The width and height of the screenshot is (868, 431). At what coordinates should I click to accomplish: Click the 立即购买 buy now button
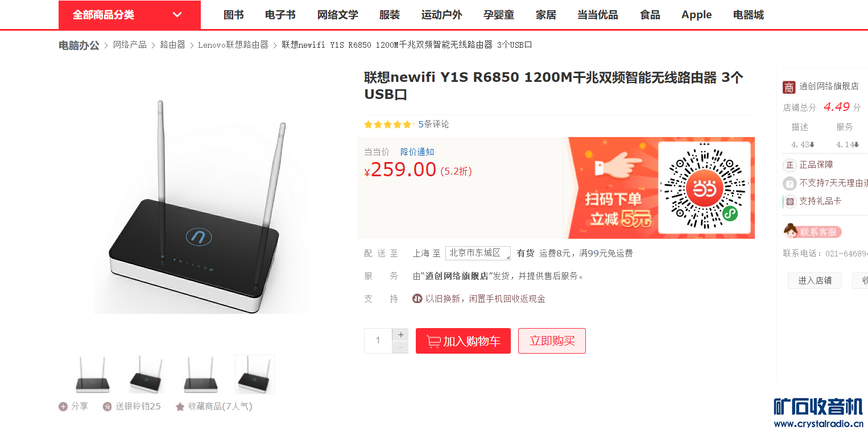click(552, 341)
